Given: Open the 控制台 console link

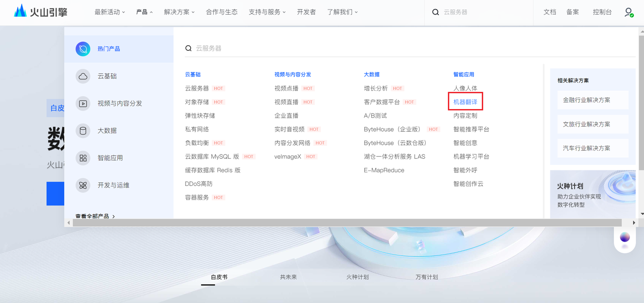Looking at the screenshot, I should [x=602, y=12].
